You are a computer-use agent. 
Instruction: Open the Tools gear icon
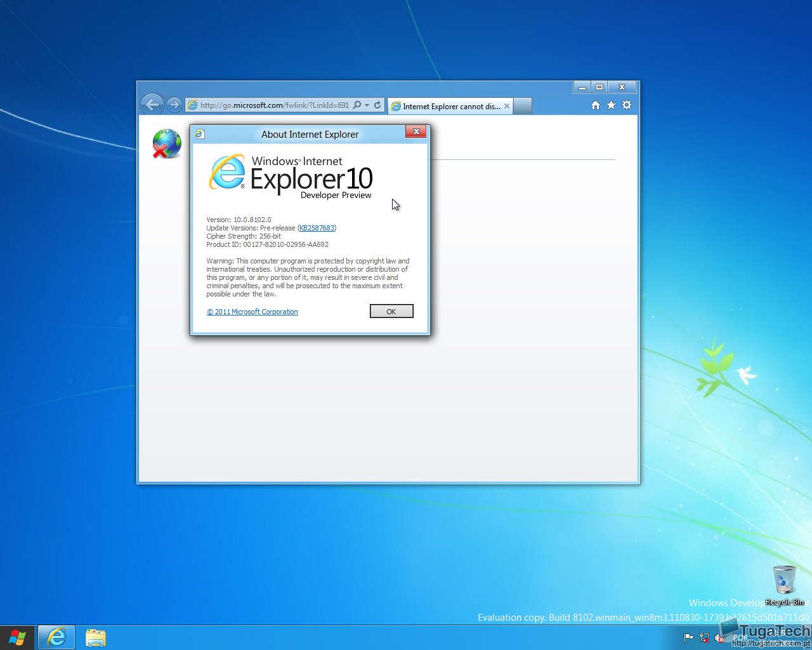point(627,105)
